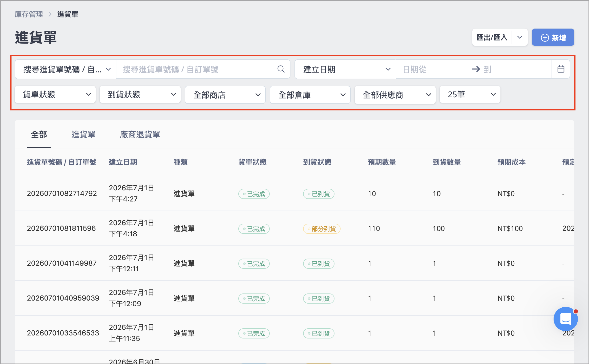Click expected quantity 110 cell

374,229
